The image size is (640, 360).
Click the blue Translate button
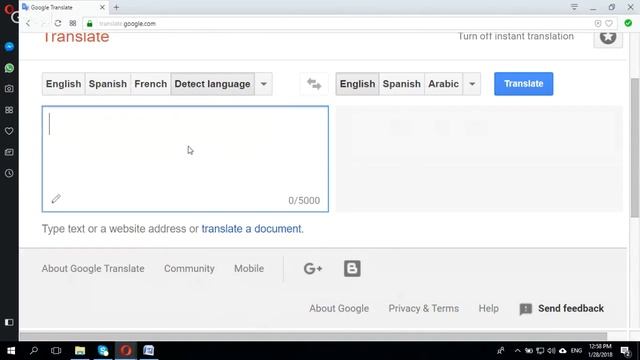524,84
